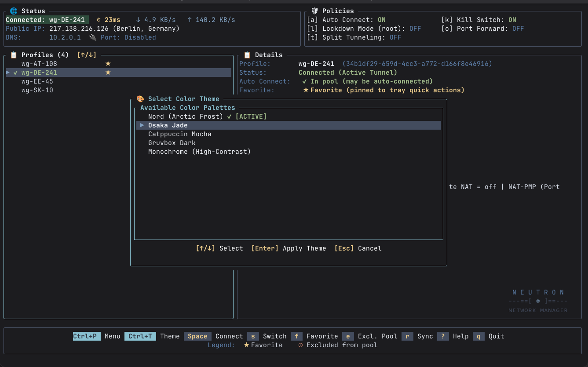Click the Connected: wg-DE-241 status badge
The width and height of the screenshot is (588, 367).
click(47, 20)
